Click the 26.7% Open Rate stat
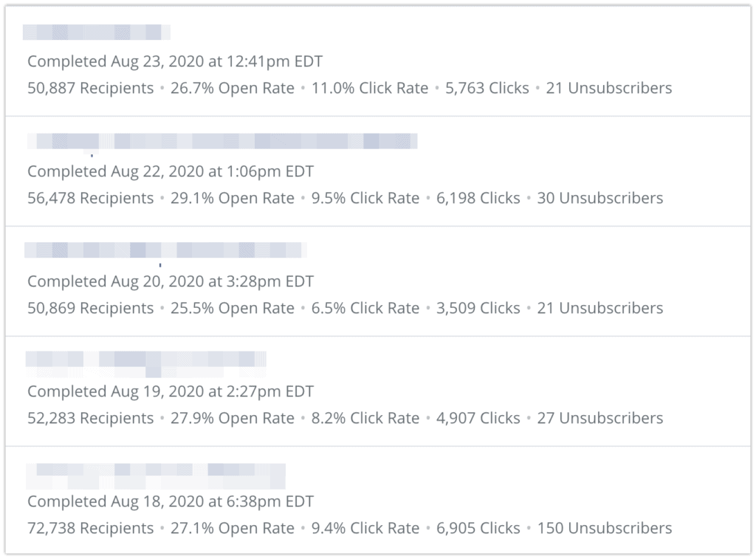The width and height of the screenshot is (756, 559). 232,89
